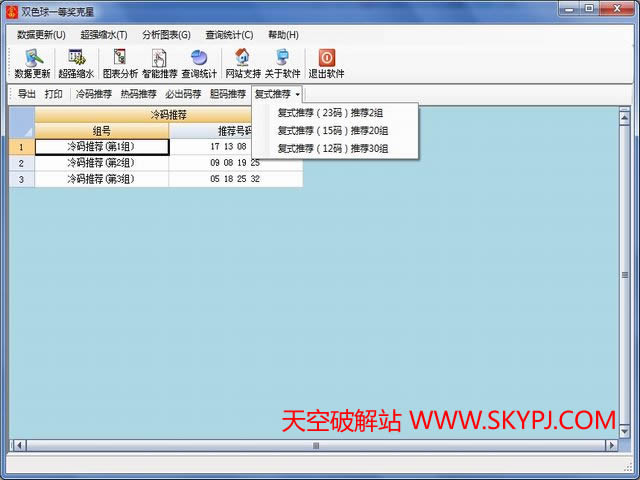Switch to 热码推荐 recommendations

(x=139, y=94)
